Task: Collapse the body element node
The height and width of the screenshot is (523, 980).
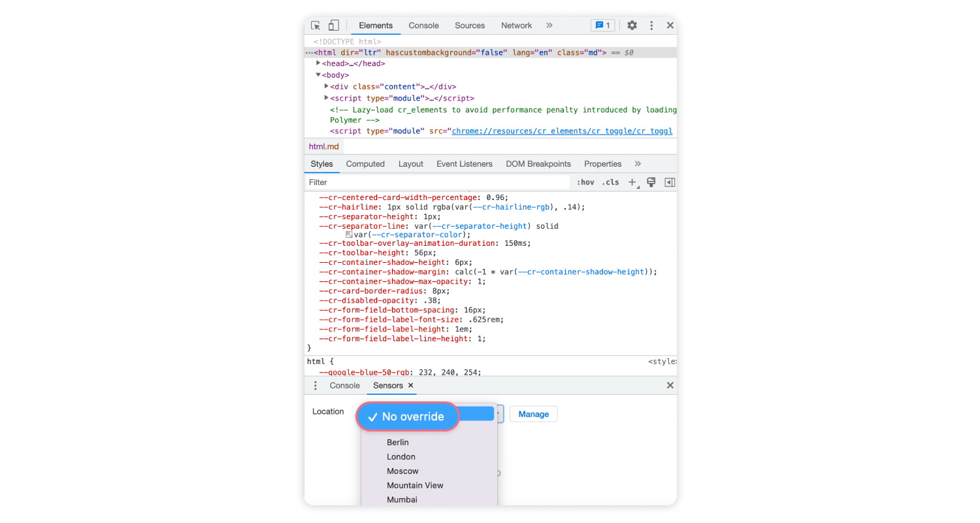Action: [318, 75]
